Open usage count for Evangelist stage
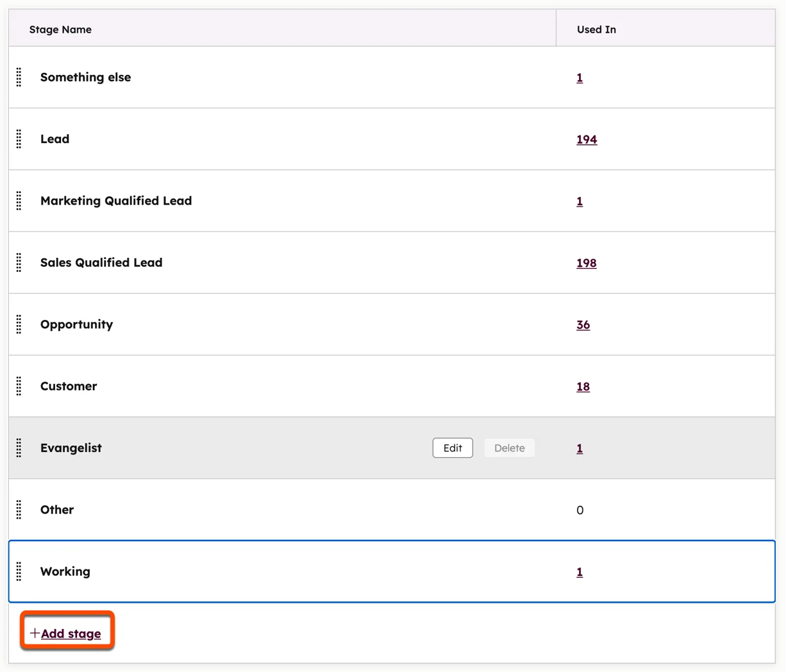This screenshot has height=672, width=786. click(580, 448)
